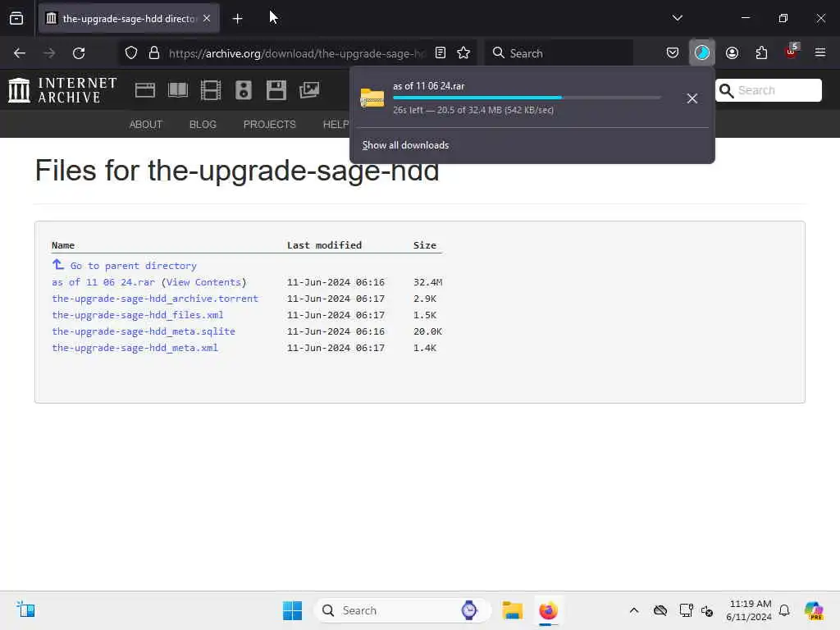Open notifications bell icon
The image size is (840, 630).
tap(784, 610)
